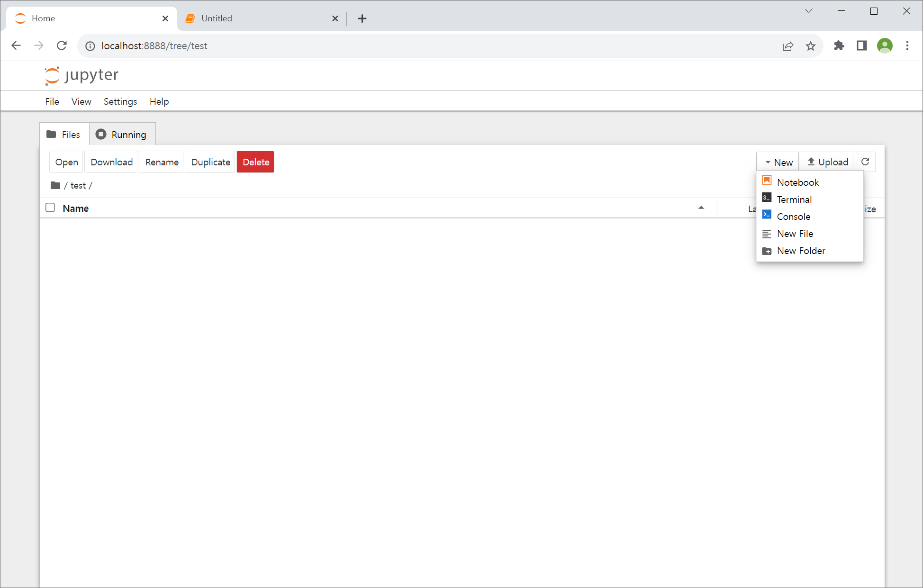The image size is (923, 588).
Task: Launch a new Terminal
Action: coord(794,199)
